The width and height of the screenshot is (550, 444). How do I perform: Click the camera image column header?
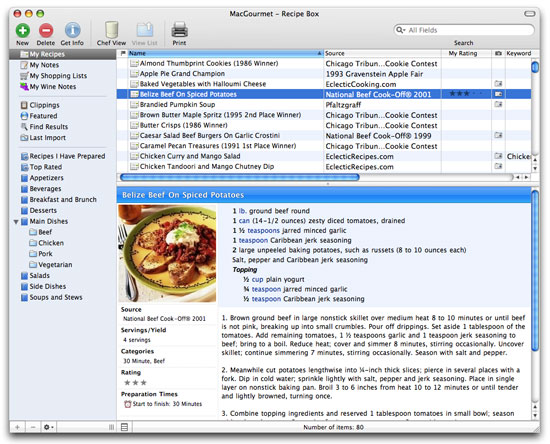[x=498, y=53]
